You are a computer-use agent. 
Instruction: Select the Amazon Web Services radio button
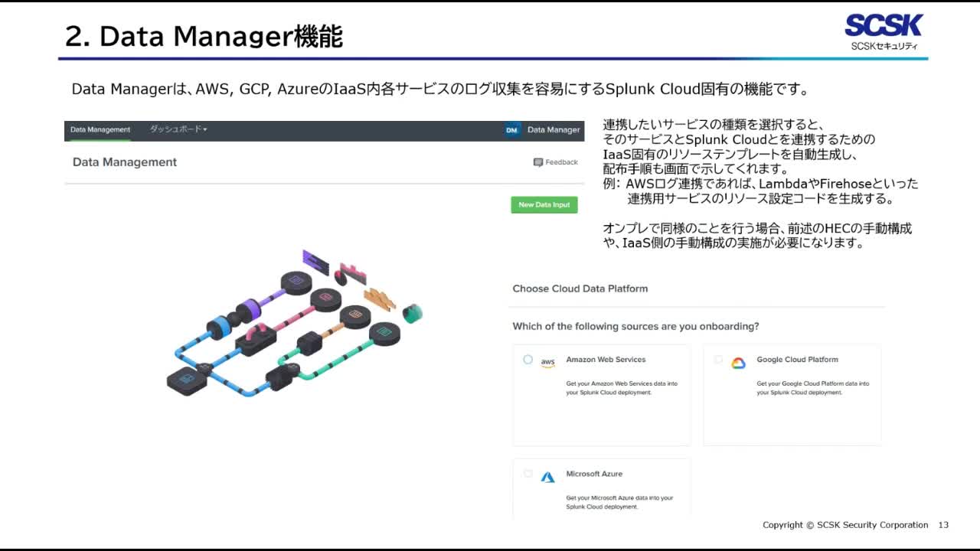point(528,360)
